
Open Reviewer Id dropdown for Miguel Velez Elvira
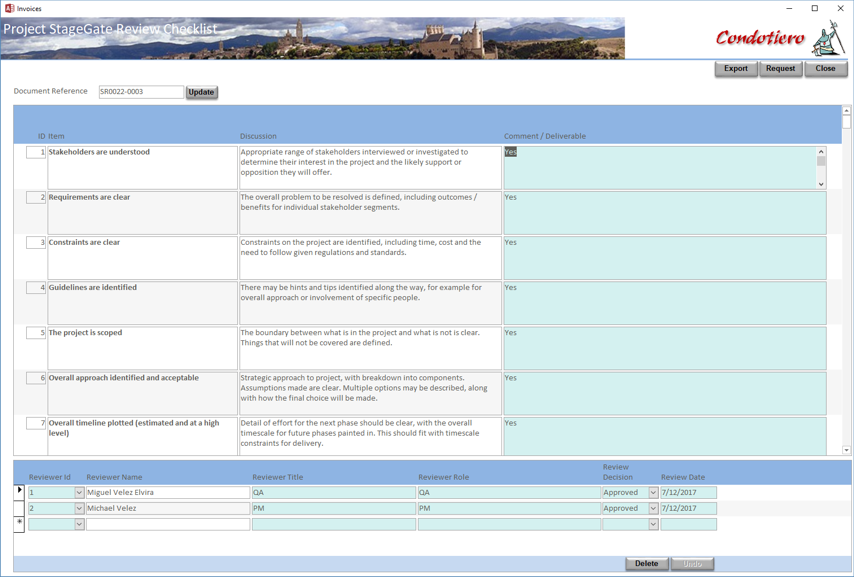pos(79,493)
